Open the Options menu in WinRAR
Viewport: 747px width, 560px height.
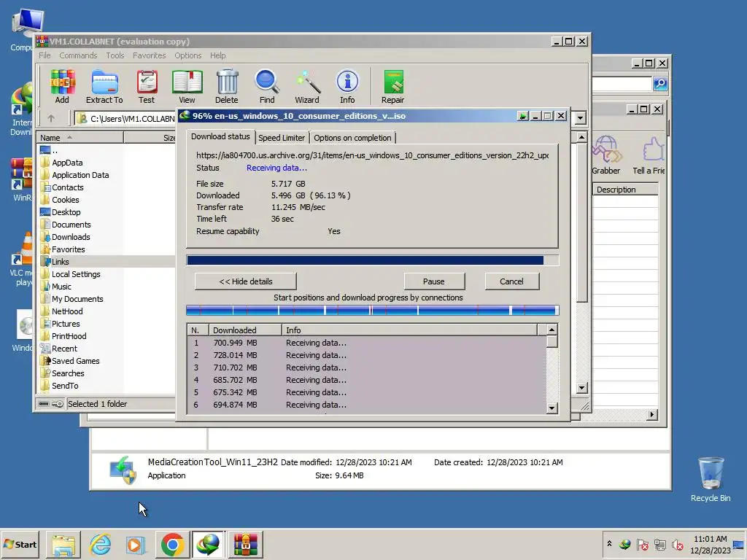coord(187,55)
